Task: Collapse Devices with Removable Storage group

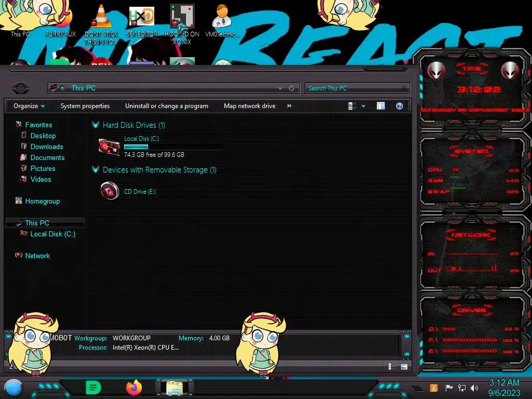Action: tap(96, 169)
